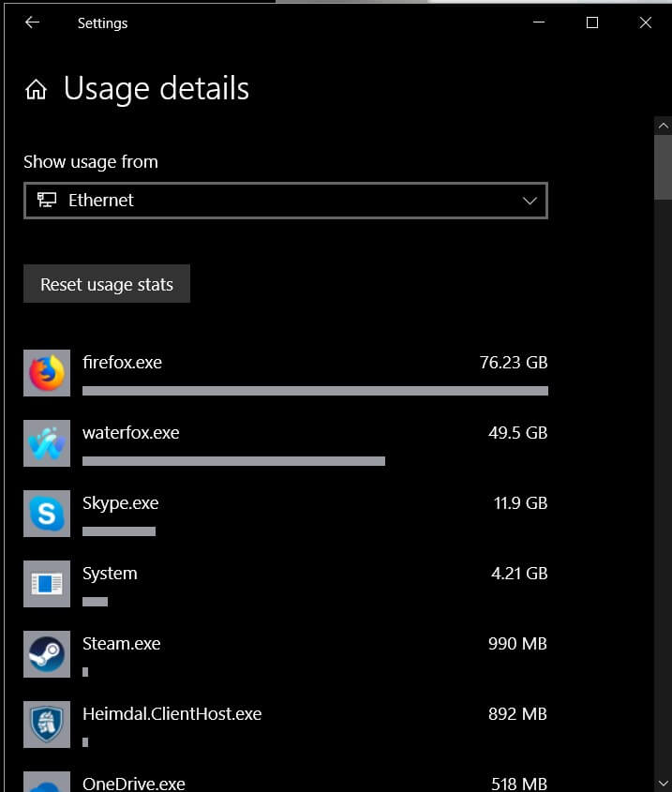Click the Usage details heading

[157, 89]
